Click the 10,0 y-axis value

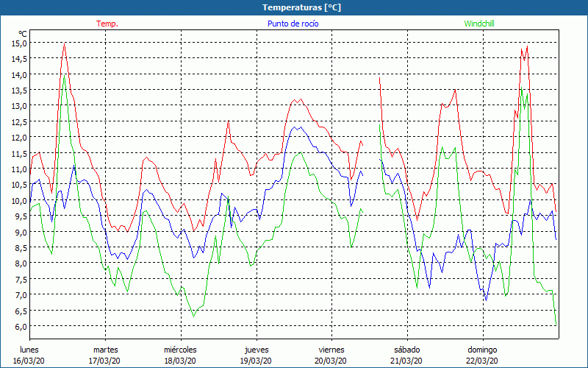[20, 200]
